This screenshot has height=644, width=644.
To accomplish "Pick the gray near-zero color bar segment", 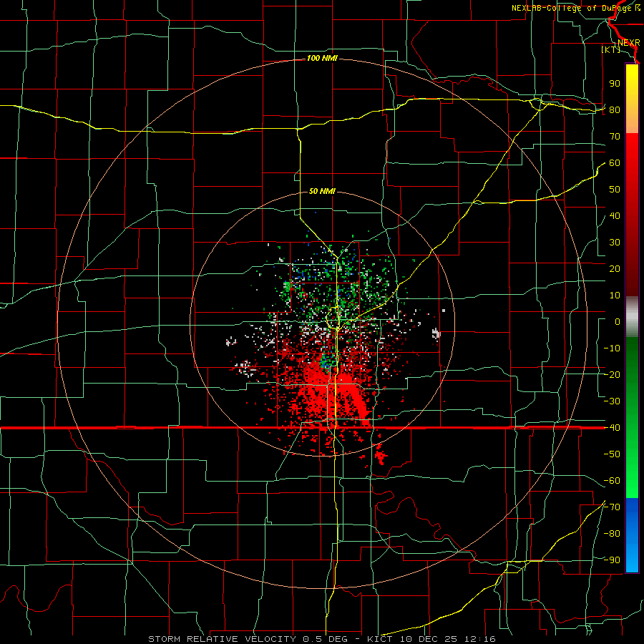I will (x=632, y=317).
